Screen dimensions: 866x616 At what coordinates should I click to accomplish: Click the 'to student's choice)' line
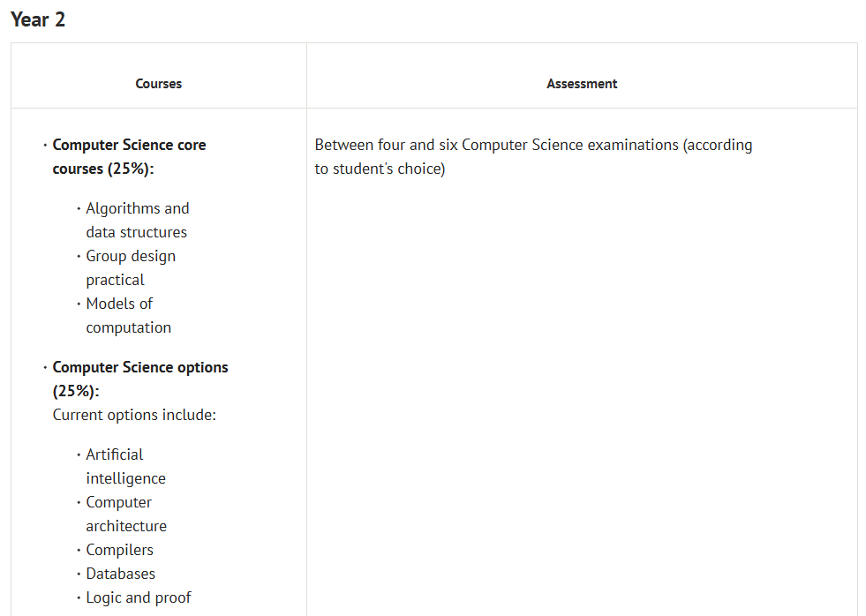[380, 169]
